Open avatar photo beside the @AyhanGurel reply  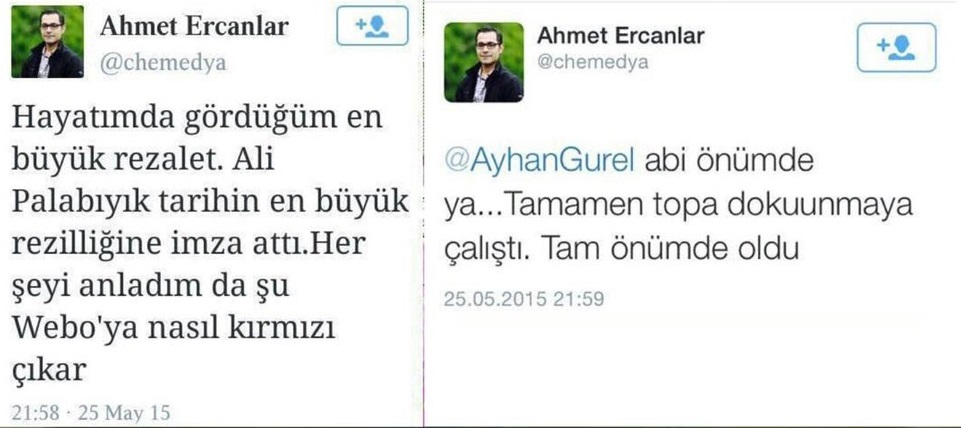coord(484,62)
